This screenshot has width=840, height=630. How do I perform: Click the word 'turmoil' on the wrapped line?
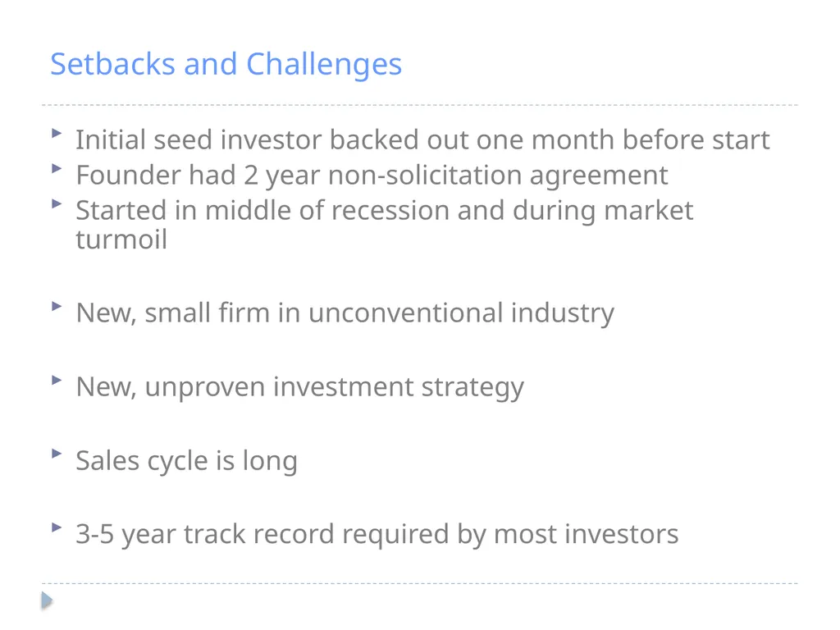[x=121, y=239]
